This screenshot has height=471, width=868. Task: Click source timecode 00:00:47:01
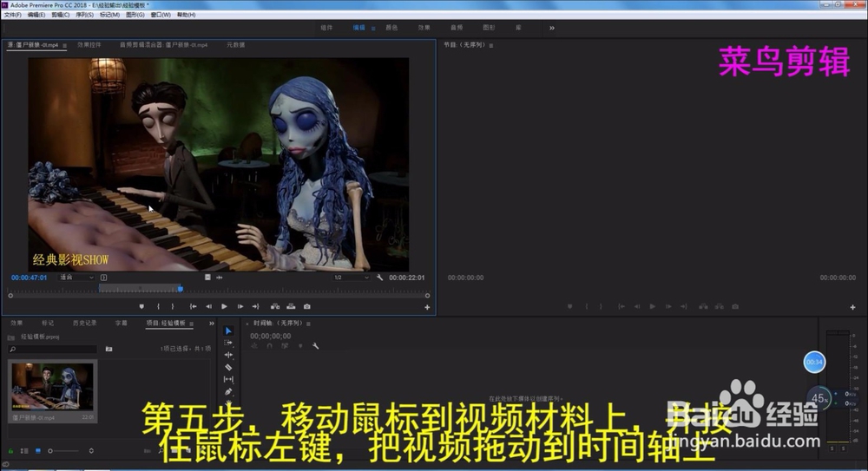pos(30,278)
